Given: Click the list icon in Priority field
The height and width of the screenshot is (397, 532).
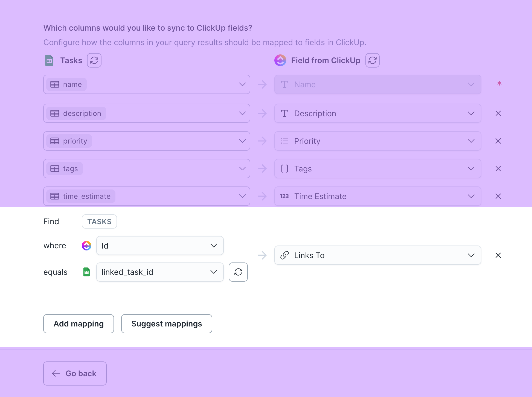Looking at the screenshot, I should 284,141.
